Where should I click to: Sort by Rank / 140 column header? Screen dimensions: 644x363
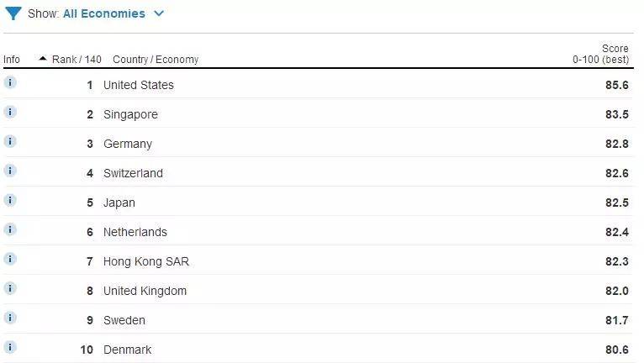tap(77, 60)
